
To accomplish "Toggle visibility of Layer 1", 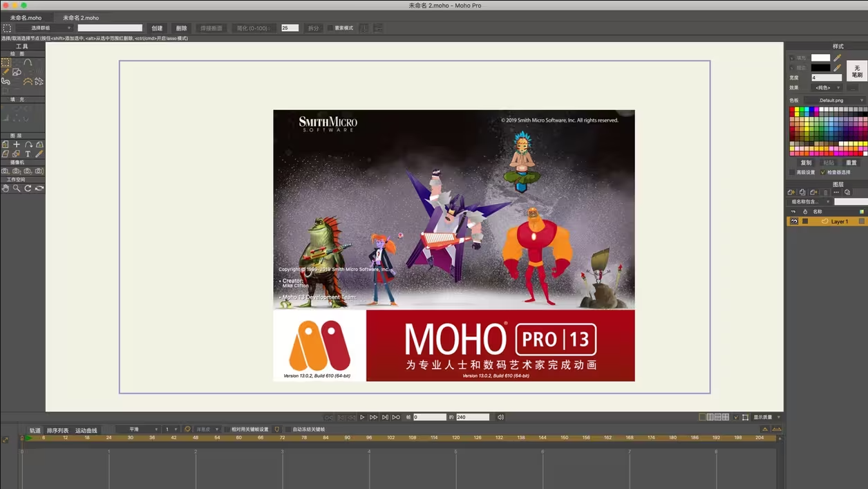I will 794,221.
